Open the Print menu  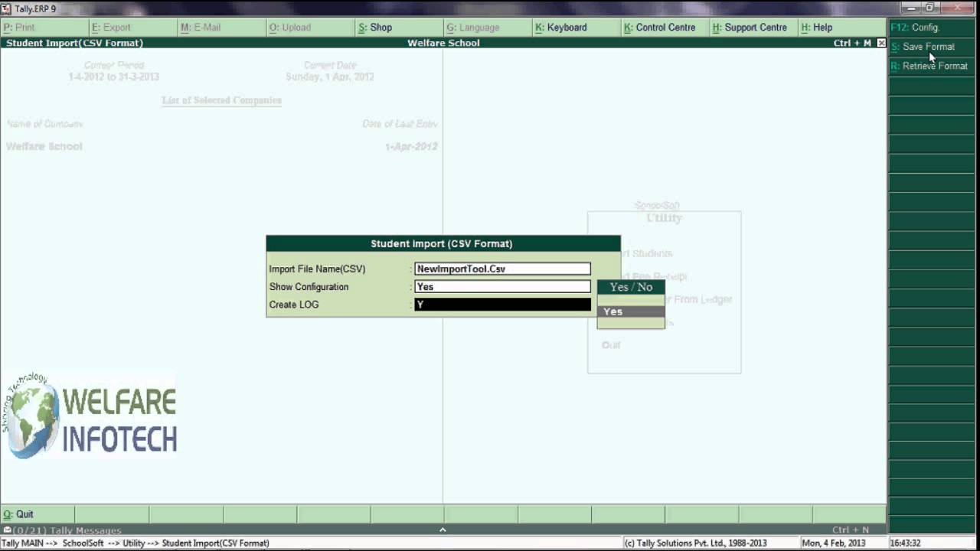pos(44,28)
